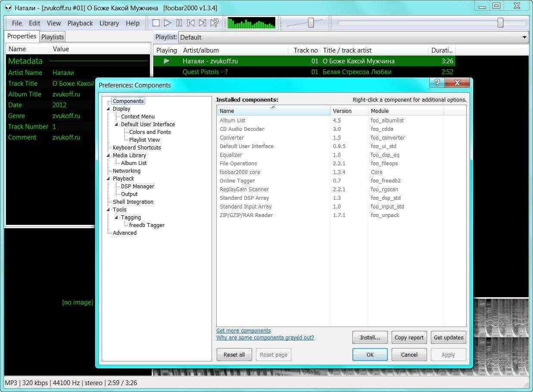This screenshot has width=533, height=392.
Task: Sort components by Name column
Action: [x=273, y=111]
